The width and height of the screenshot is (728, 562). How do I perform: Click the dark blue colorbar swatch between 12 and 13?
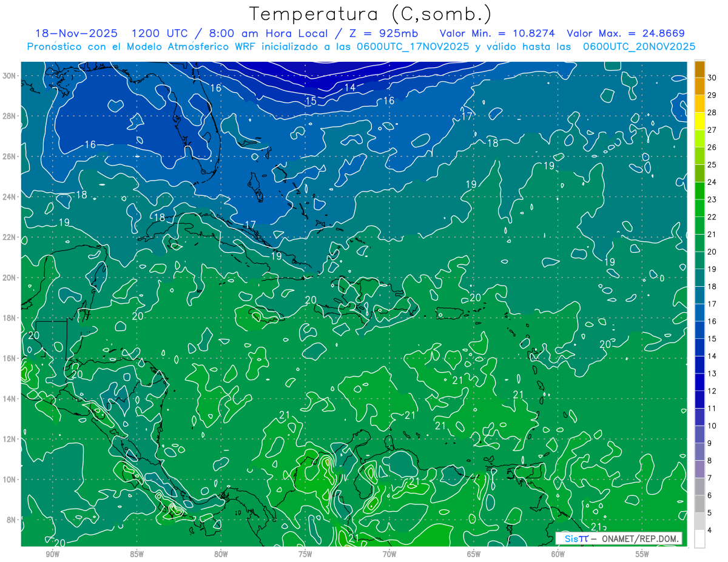(x=699, y=382)
